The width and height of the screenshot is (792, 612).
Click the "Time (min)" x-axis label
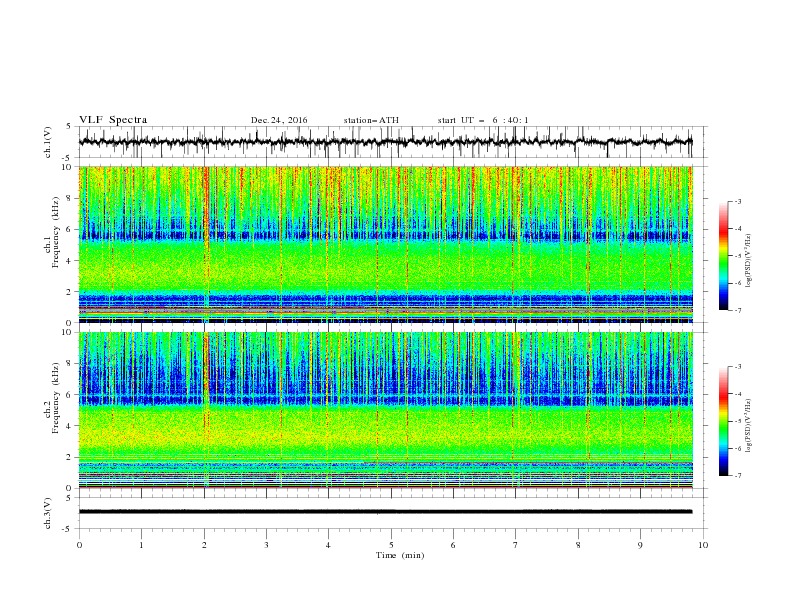click(400, 555)
